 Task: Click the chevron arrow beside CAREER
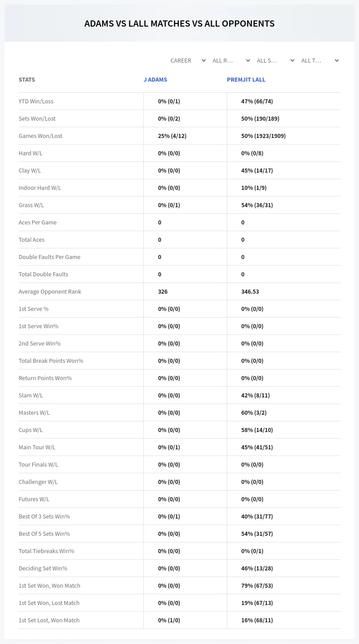tap(204, 60)
